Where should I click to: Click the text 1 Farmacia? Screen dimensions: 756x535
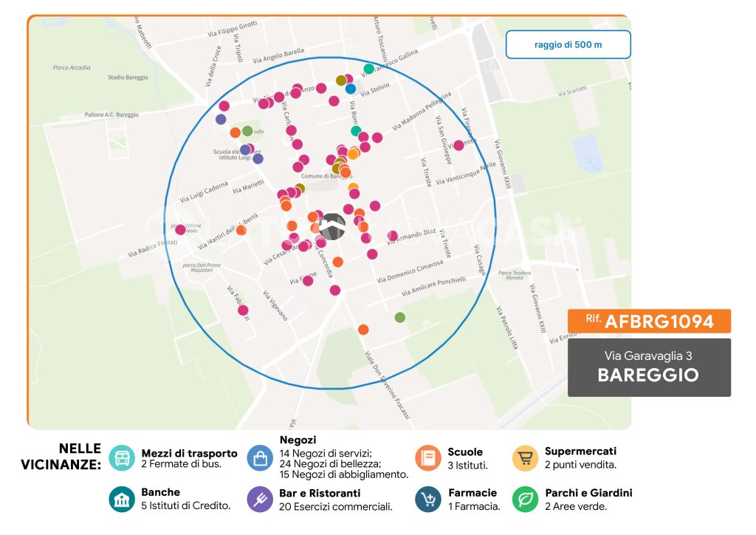pos(475,506)
